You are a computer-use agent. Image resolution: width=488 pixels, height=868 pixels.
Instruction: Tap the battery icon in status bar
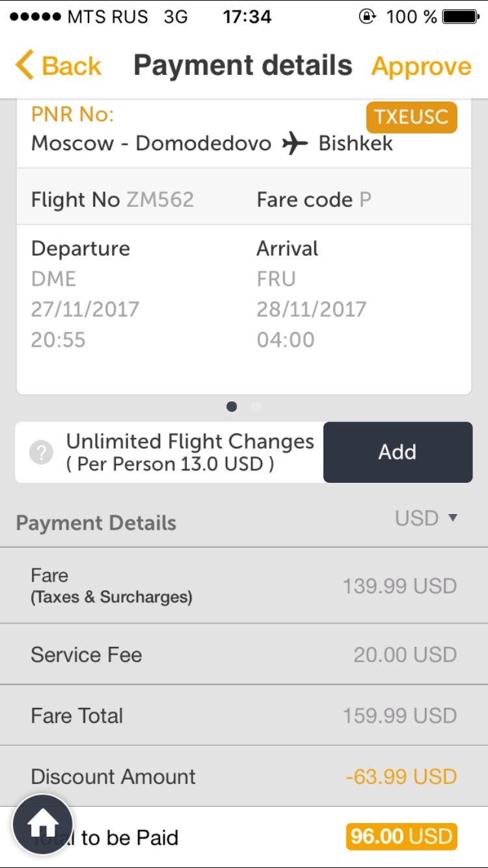point(461,17)
